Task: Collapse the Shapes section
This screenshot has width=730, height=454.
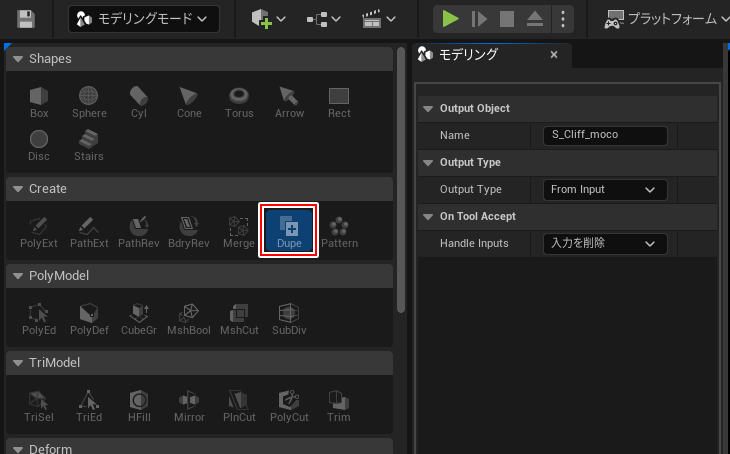Action: click(x=17, y=59)
